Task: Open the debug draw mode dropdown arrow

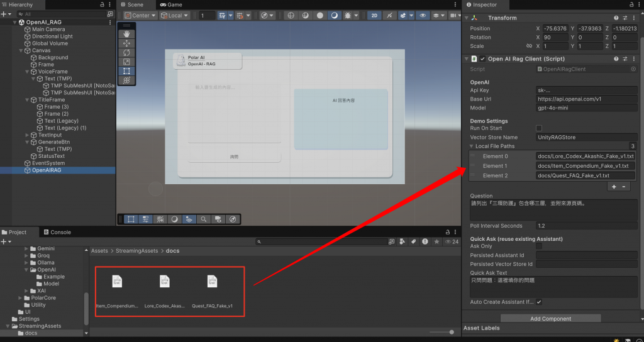Action: 356,16
